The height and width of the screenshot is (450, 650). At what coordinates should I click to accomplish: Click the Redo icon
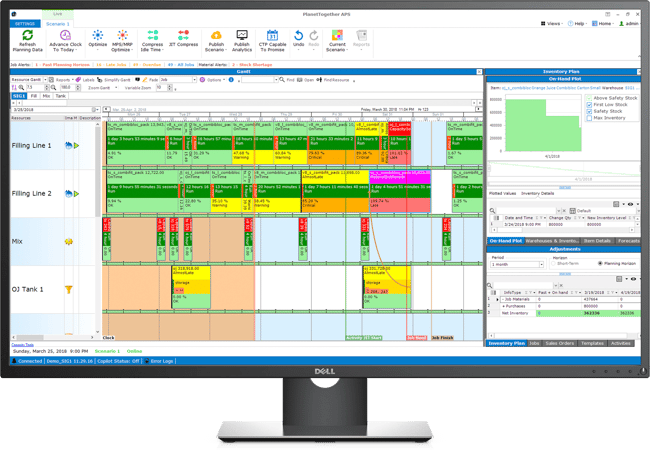(x=314, y=35)
